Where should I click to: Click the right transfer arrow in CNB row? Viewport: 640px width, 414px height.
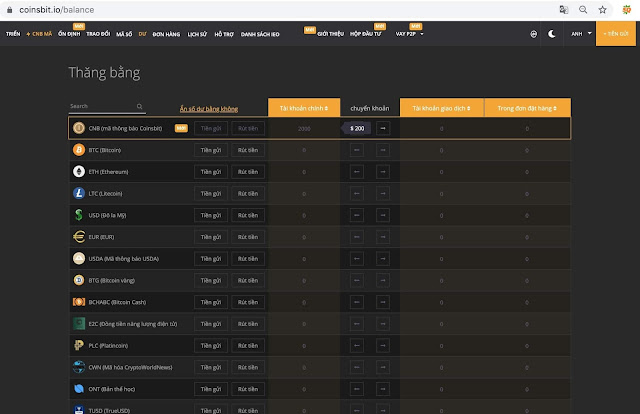(x=382, y=128)
